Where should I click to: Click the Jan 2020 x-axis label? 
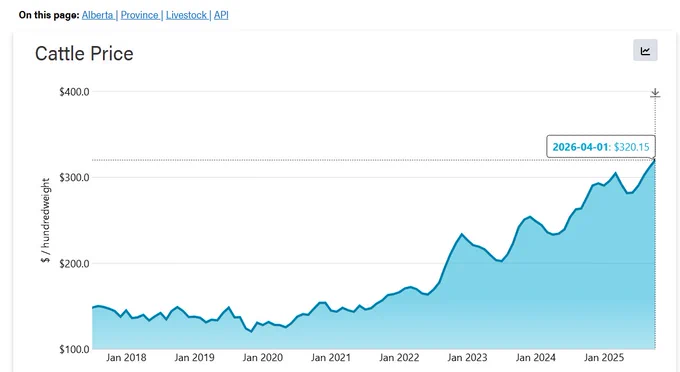262,358
